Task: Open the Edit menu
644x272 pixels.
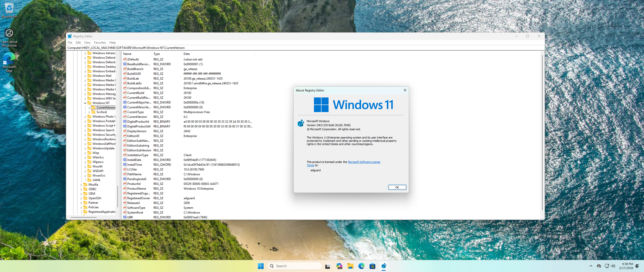Action: 78,43
